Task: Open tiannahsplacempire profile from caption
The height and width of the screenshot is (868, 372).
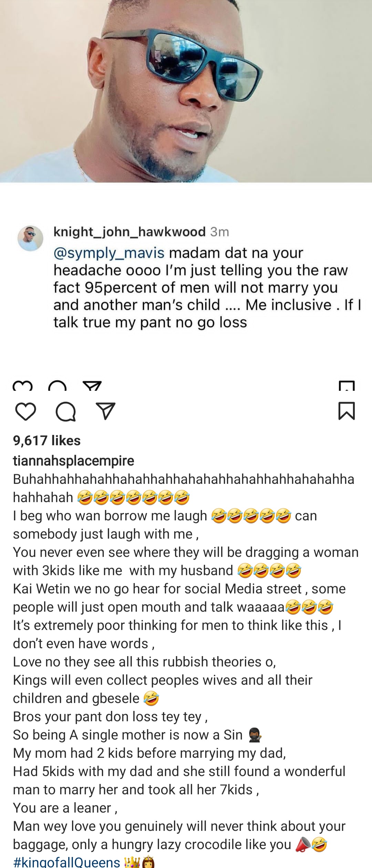Action: click(73, 461)
